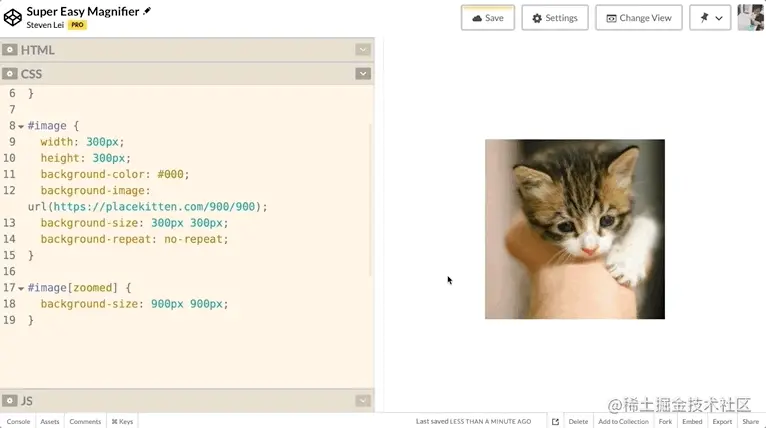Click the HTML panel header label

[38, 50]
